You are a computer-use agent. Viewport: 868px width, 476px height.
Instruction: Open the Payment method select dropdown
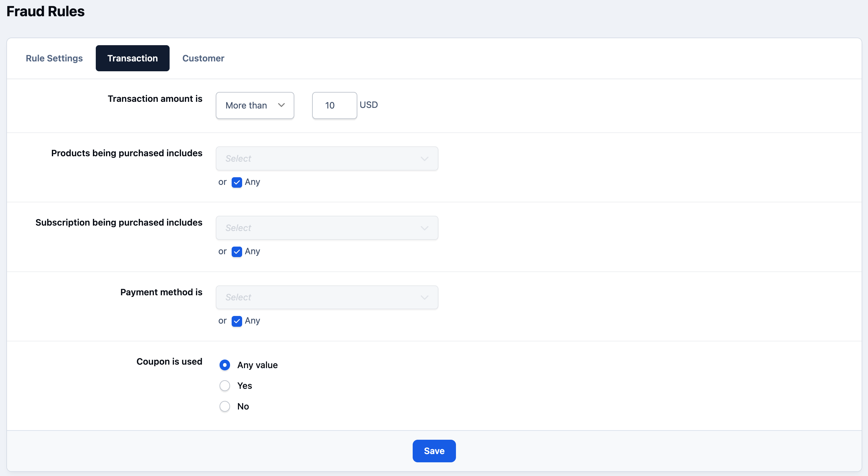(327, 297)
